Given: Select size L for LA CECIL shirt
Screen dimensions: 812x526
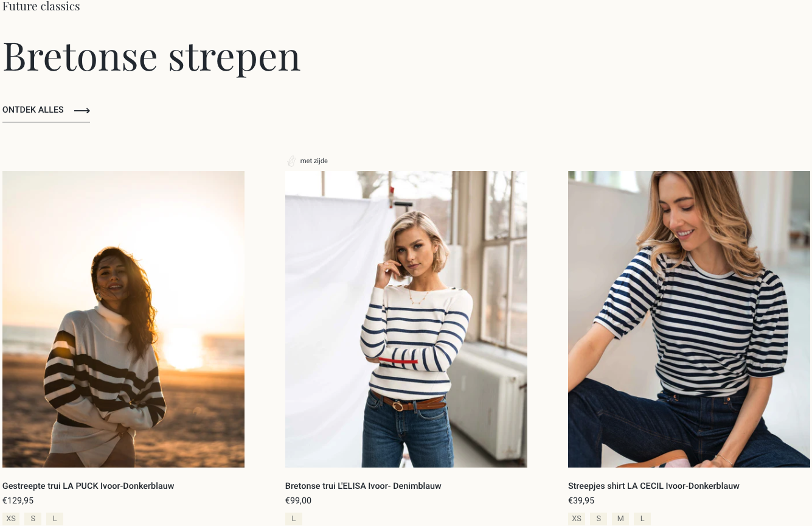Looking at the screenshot, I should pyautogui.click(x=642, y=519).
